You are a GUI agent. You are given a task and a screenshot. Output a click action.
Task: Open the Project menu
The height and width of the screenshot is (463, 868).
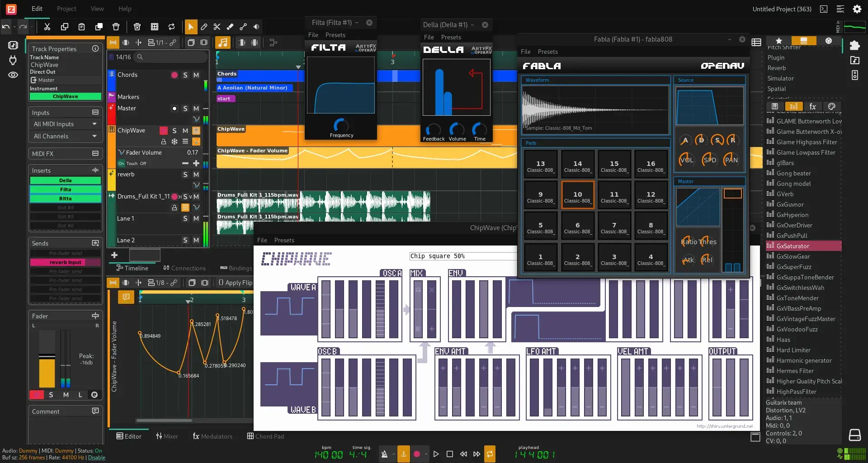66,9
